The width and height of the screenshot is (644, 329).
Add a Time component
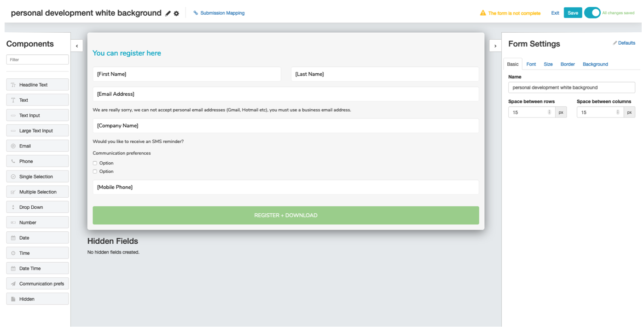pos(38,253)
